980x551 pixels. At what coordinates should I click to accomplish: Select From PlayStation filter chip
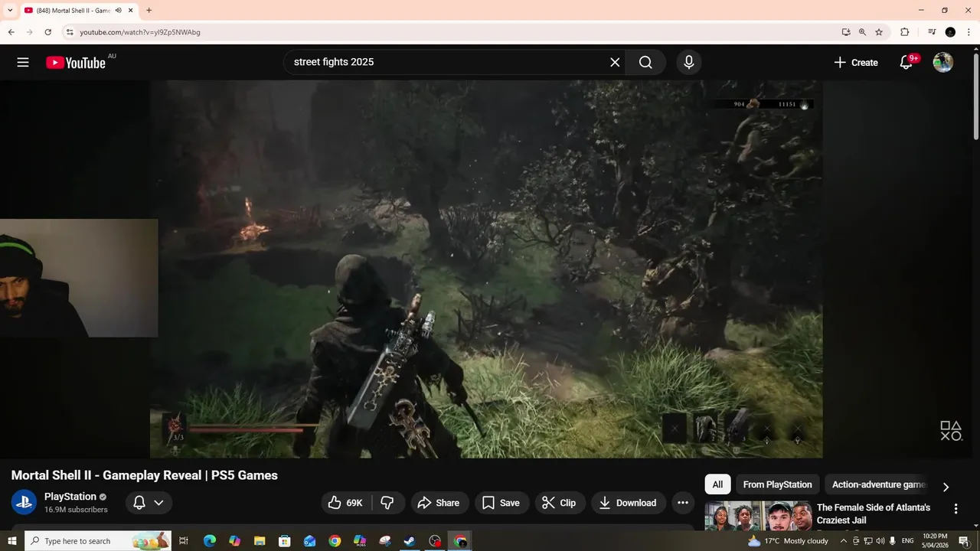pos(777,484)
